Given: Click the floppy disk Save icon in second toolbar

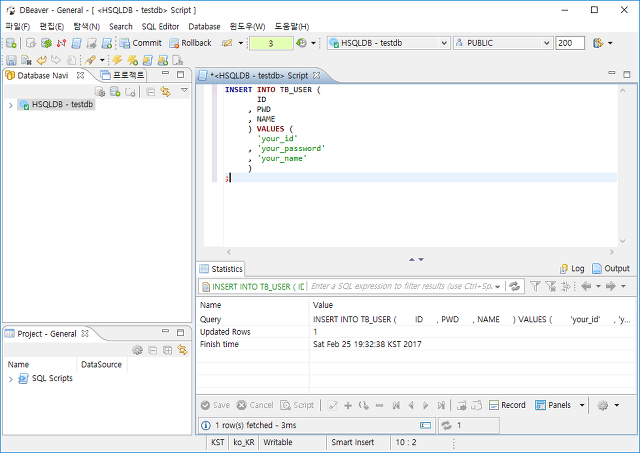Looking at the screenshot, I should 11,60.
